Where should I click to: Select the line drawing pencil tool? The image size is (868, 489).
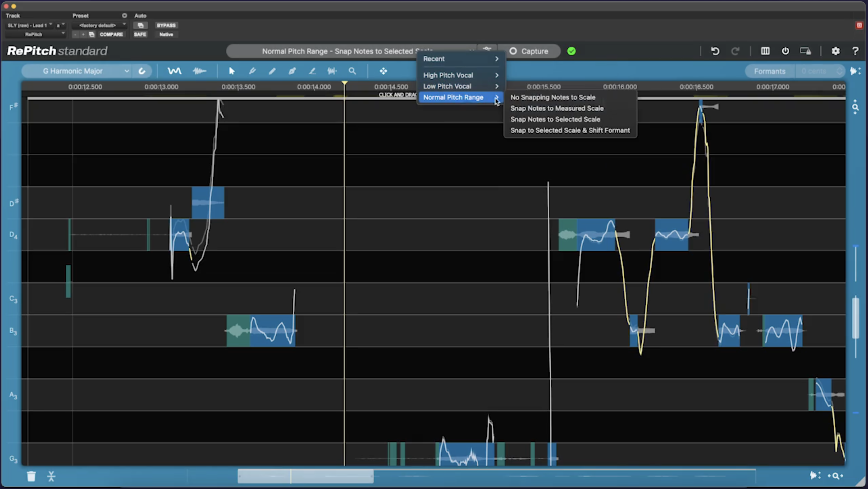point(312,71)
